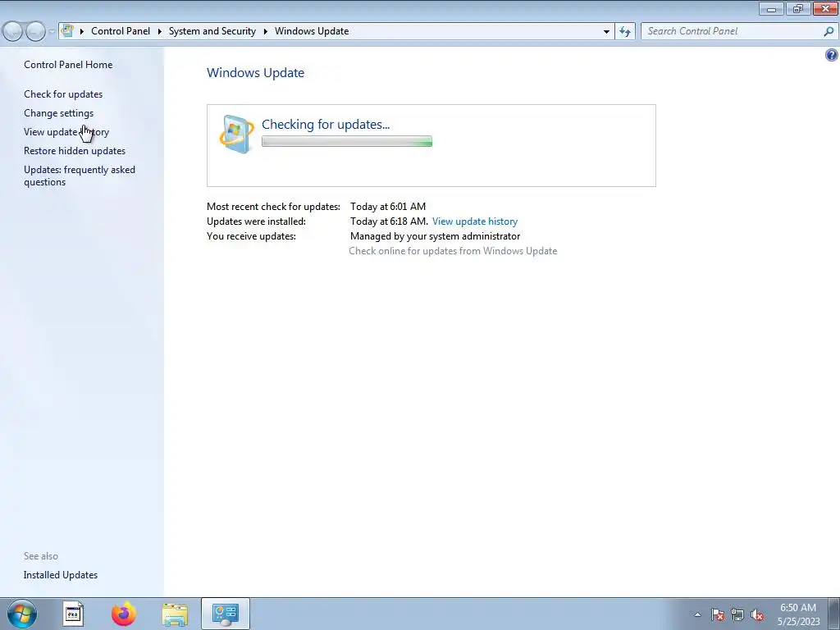Screen dimensions: 840x630
Task: Launch Firefox from the taskbar
Action: tap(124, 614)
